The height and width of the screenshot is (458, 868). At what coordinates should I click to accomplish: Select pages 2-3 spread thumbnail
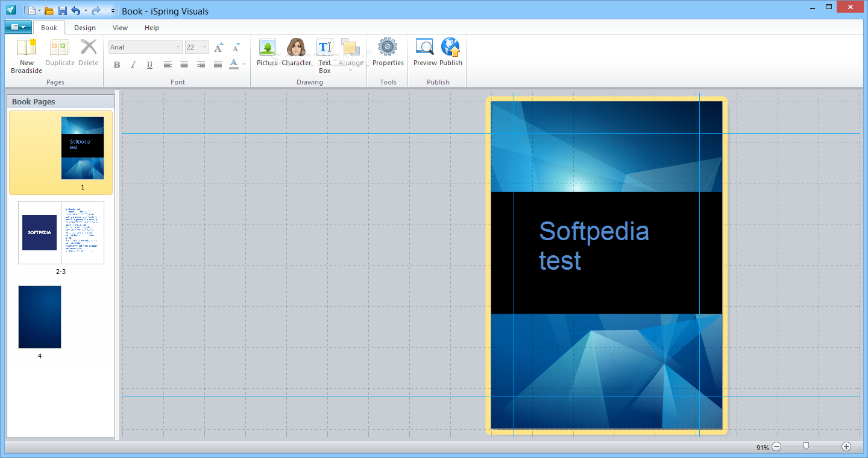click(61, 232)
